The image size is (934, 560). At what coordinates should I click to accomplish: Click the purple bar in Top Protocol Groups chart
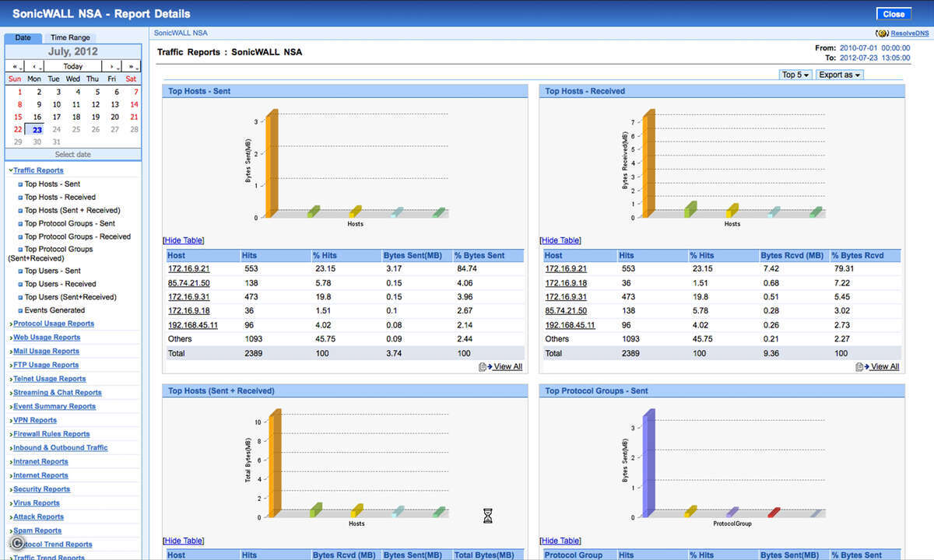pos(648,465)
